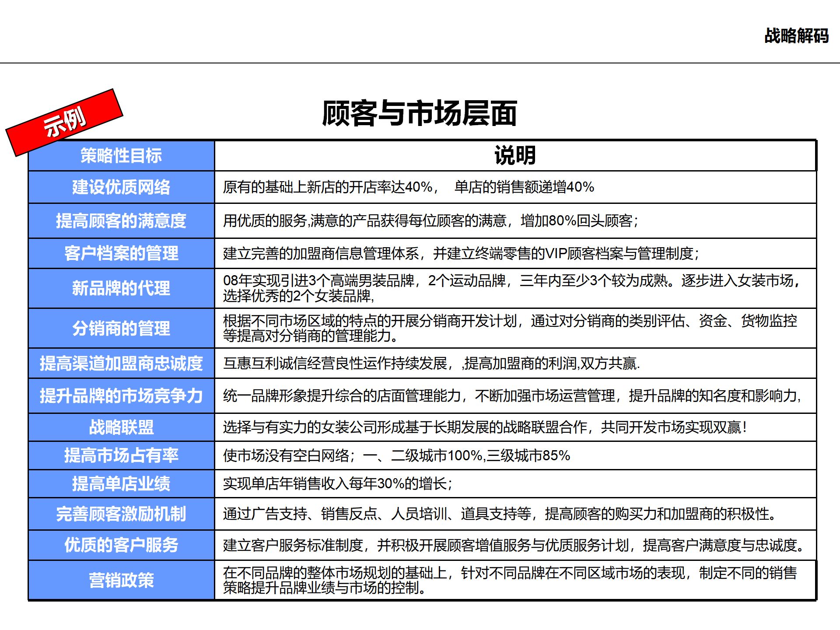Click the red 示例 banner
Viewport: 840px width, 630px height.
tap(64, 122)
